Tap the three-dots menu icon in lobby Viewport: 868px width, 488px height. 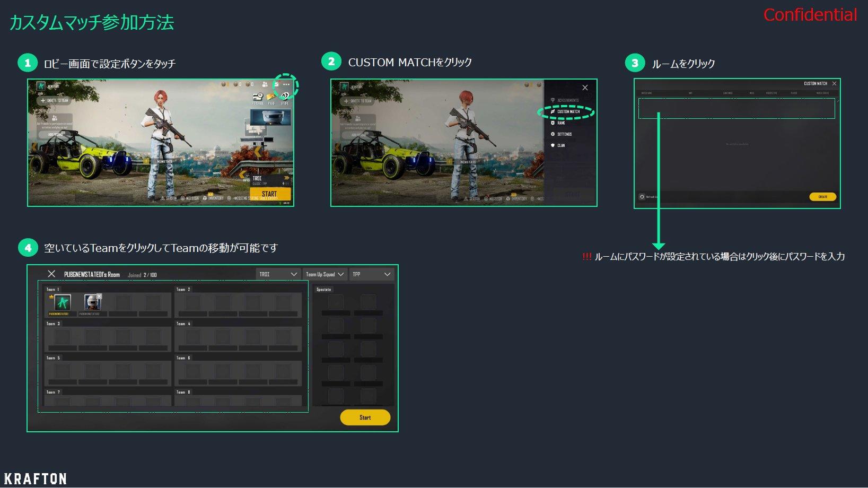[286, 85]
